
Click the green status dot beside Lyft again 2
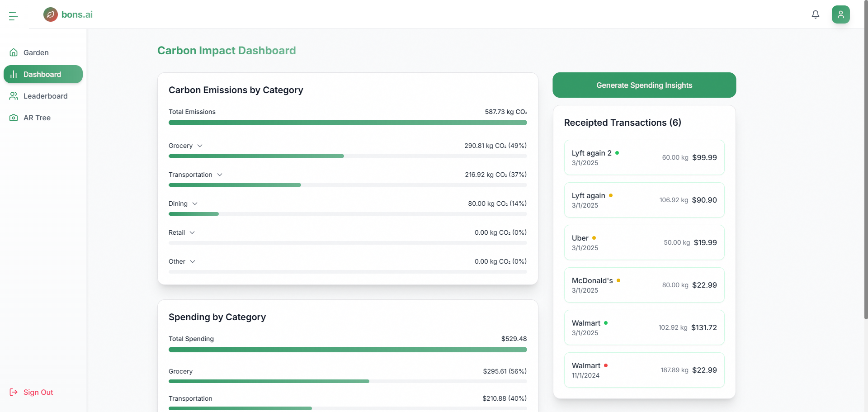pyautogui.click(x=617, y=153)
